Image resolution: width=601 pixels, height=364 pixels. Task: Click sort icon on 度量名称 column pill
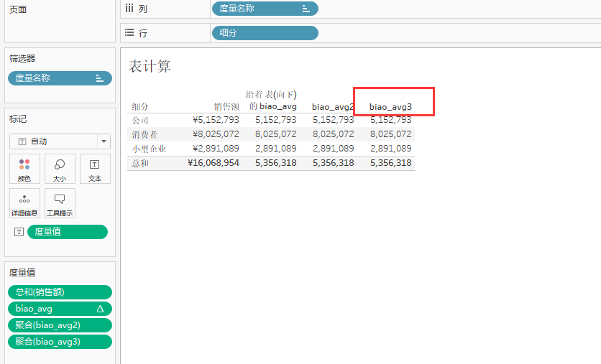point(306,9)
